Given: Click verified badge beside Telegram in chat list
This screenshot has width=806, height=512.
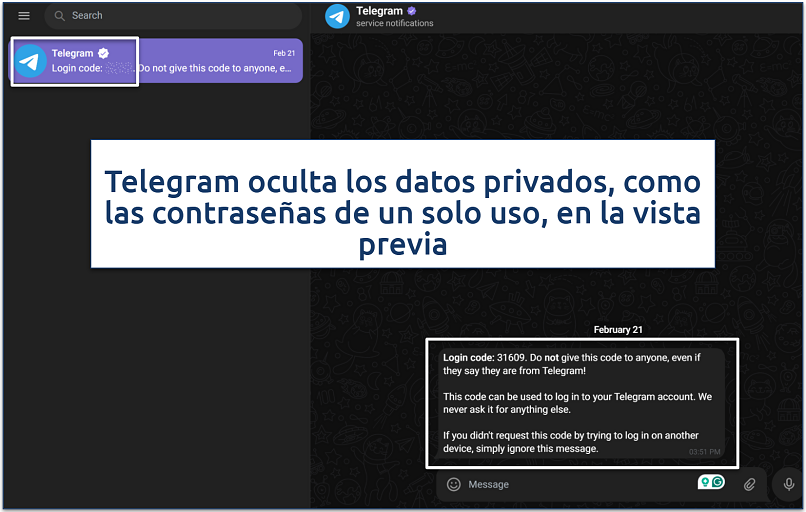Looking at the screenshot, I should [102, 53].
